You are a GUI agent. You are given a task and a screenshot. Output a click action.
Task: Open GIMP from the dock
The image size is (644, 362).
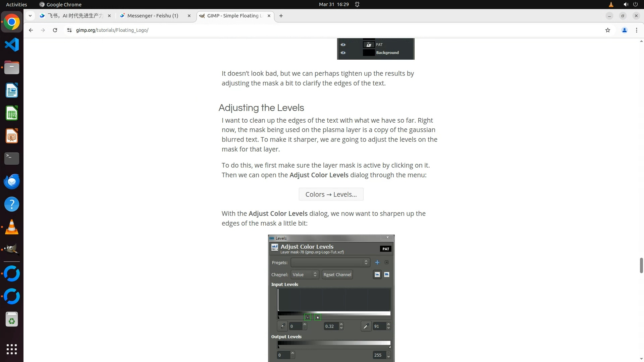12,249
